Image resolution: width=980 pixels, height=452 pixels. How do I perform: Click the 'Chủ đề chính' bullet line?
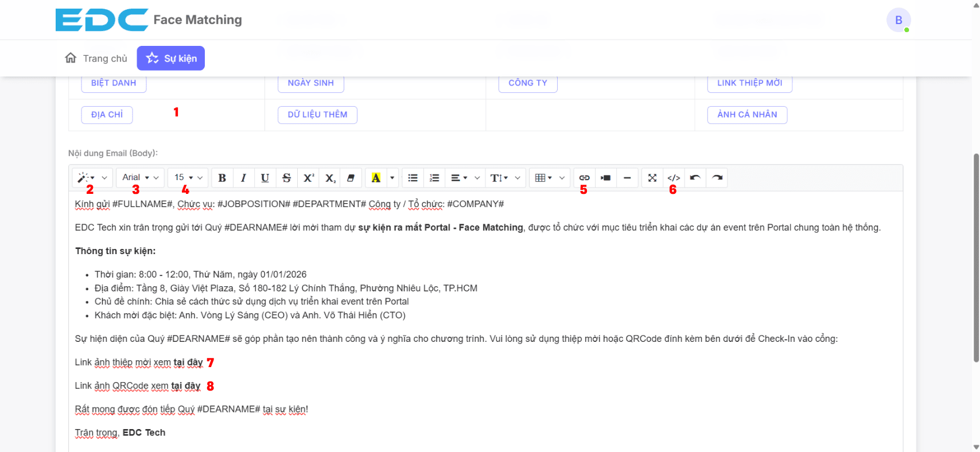[x=252, y=302]
